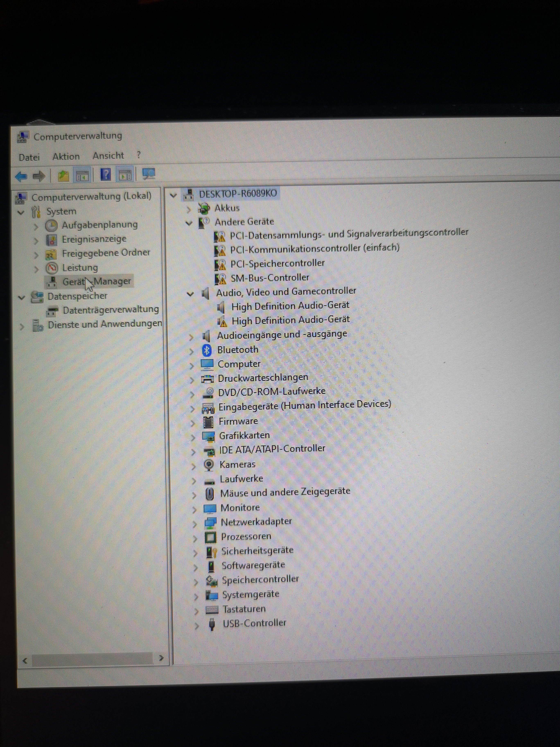The height and width of the screenshot is (747, 560).
Task: Click the Prozessoren icon
Action: click(211, 537)
